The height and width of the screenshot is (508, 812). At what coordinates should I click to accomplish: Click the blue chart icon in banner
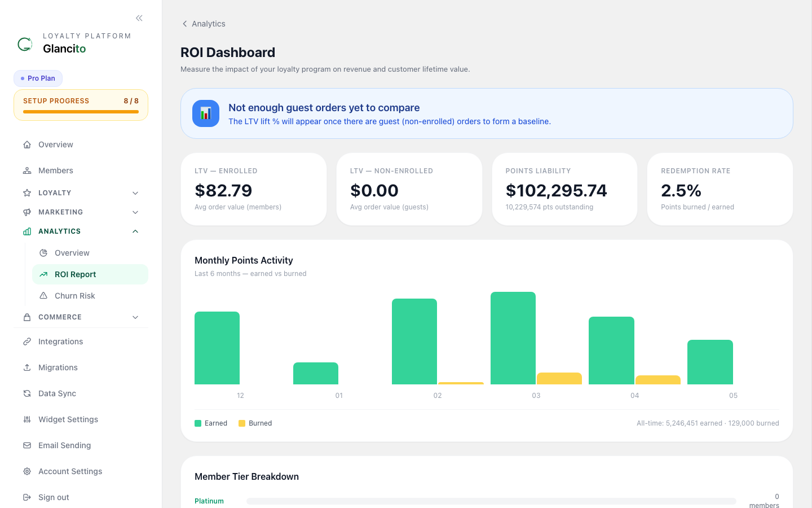[206, 113]
